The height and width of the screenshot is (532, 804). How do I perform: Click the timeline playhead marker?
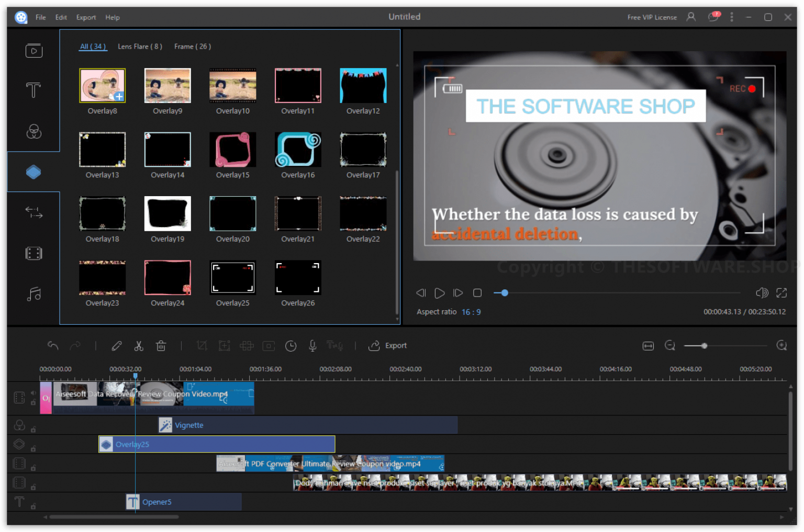click(x=136, y=376)
